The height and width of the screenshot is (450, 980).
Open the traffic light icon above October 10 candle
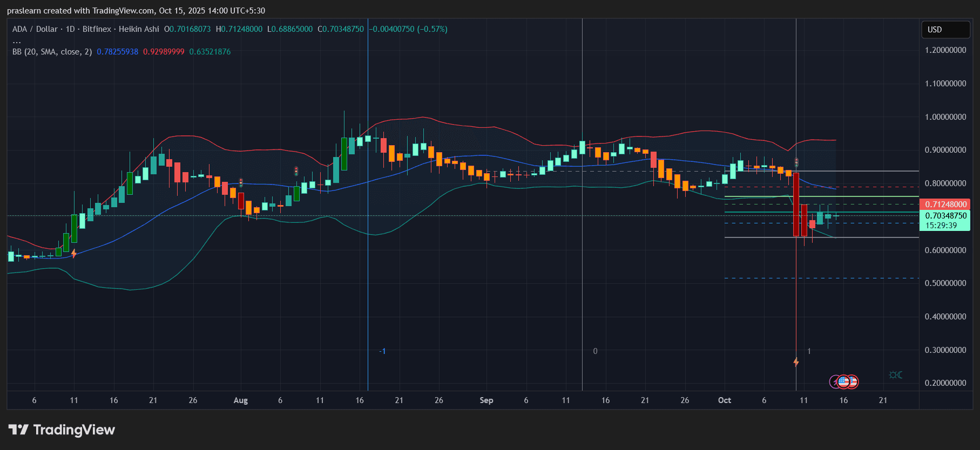tap(796, 162)
